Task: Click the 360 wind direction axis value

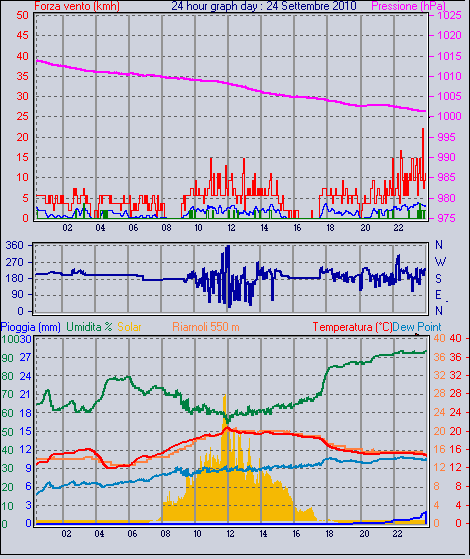Action: pyautogui.click(x=15, y=245)
